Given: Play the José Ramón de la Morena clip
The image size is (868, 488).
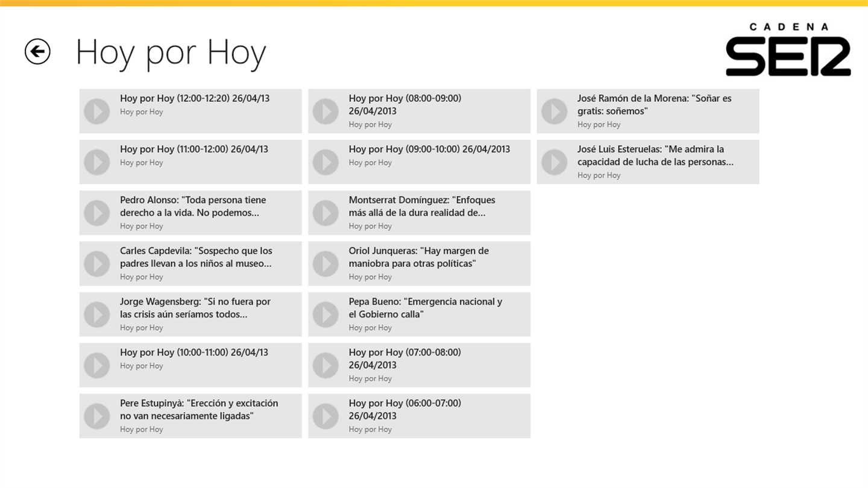Looking at the screenshot, I should click(x=555, y=111).
